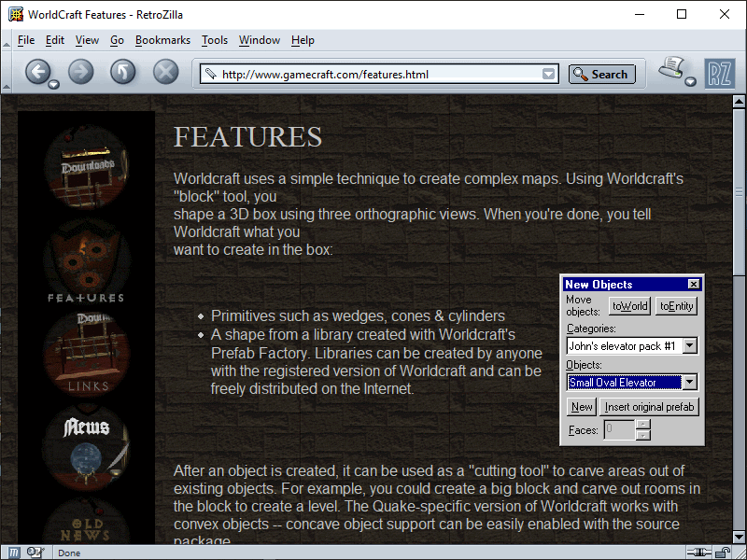Expand the URL history dropdown arrow
Screen dimensions: 747x560
tap(549, 75)
